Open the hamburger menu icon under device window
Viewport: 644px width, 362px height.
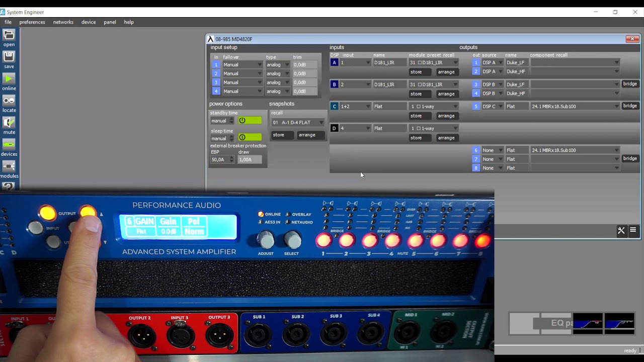click(633, 230)
